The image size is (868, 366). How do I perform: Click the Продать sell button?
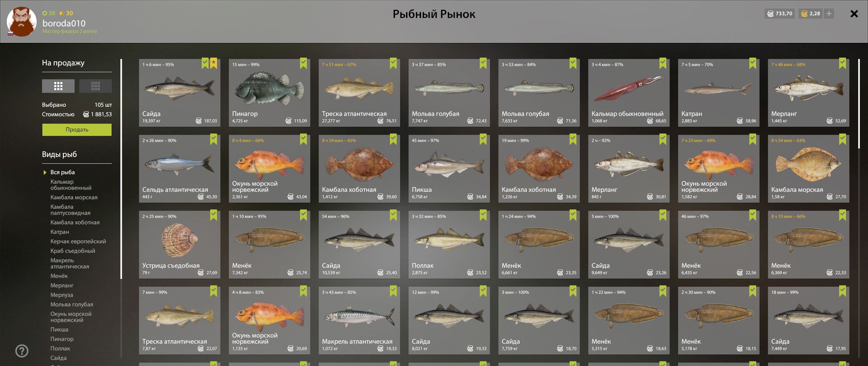point(77,129)
